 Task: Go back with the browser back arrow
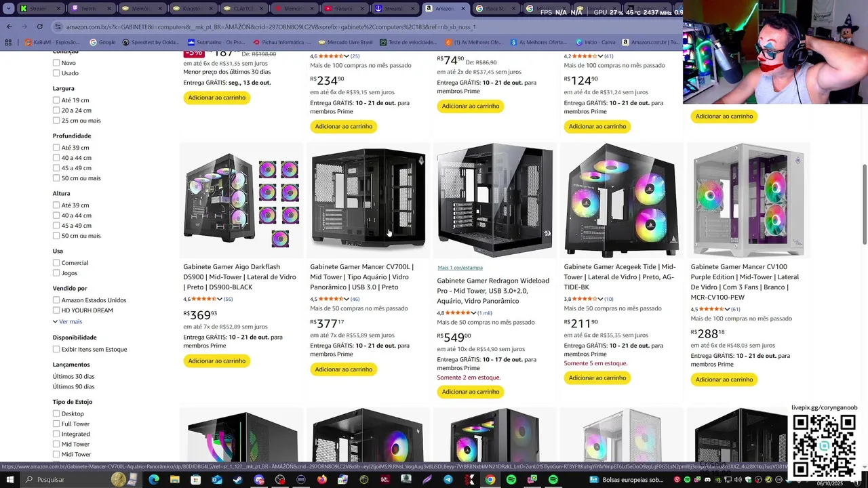[x=9, y=26]
